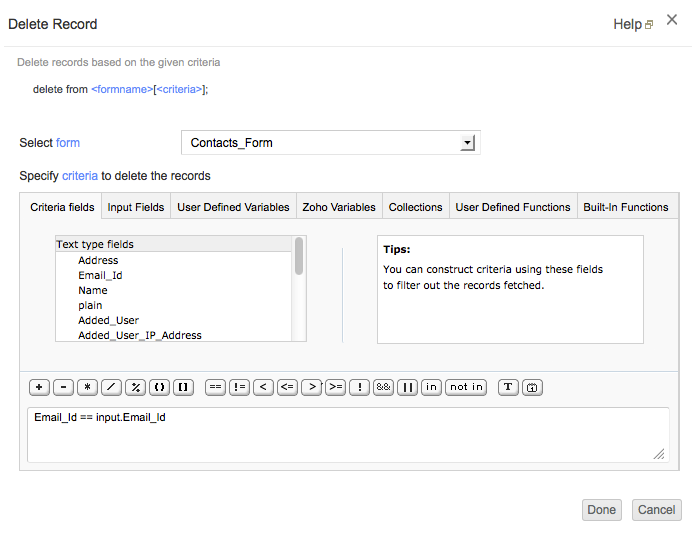The height and width of the screenshot is (533, 693).
Task: Insert text with the T button
Action: pos(508,387)
